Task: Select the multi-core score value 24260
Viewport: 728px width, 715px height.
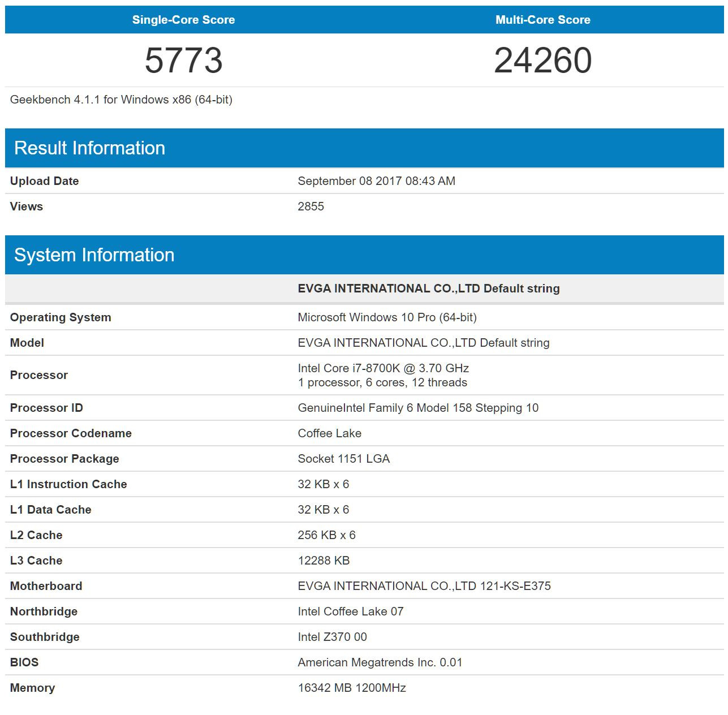Action: coord(542,61)
